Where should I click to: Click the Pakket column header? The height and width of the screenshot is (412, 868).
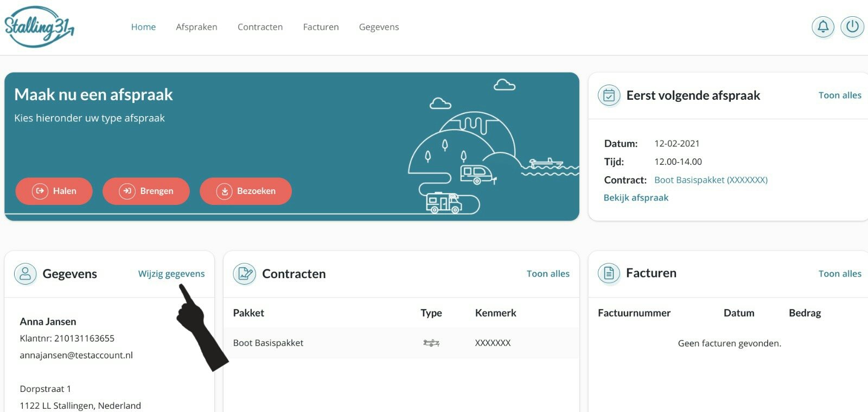pyautogui.click(x=248, y=313)
